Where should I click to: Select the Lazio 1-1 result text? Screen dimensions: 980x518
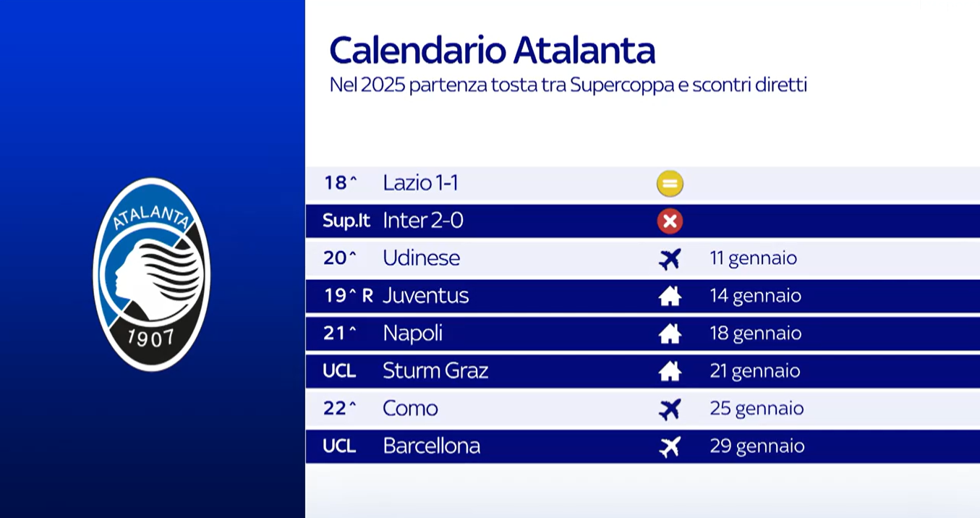point(420,184)
